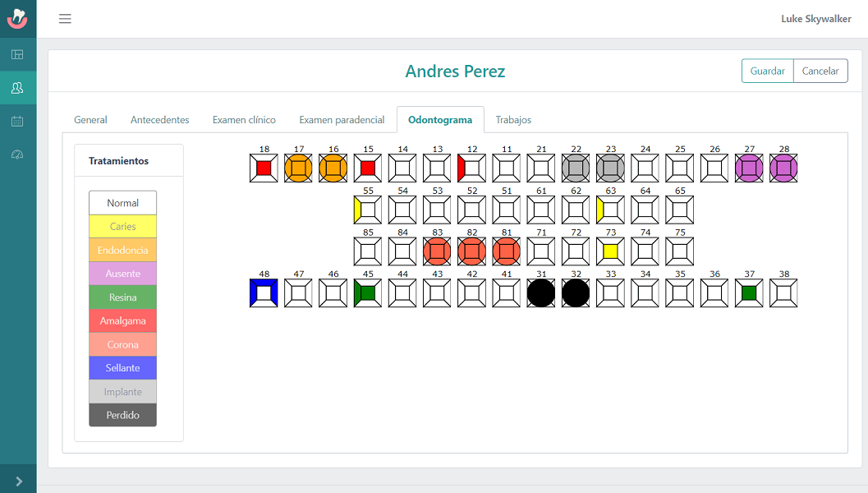The image size is (868, 493).
Task: Click the Cancelar button
Action: coord(820,71)
